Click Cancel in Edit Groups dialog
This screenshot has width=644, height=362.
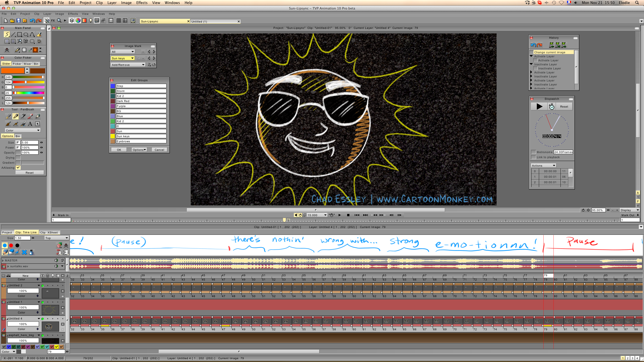[x=159, y=150]
